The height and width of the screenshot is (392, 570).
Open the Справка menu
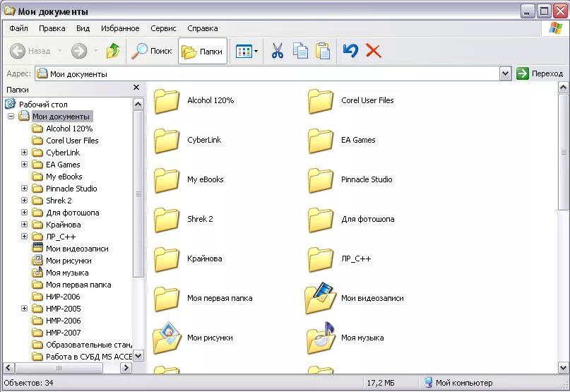[203, 28]
